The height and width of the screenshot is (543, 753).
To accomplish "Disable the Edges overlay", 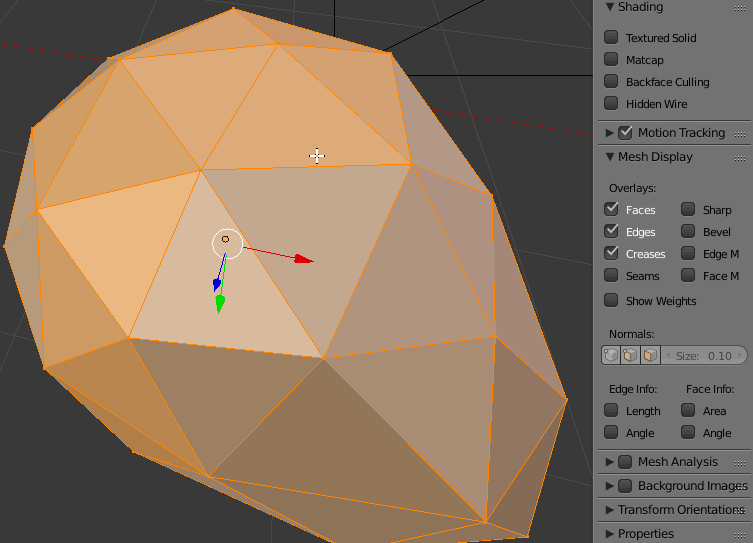I will pos(611,231).
